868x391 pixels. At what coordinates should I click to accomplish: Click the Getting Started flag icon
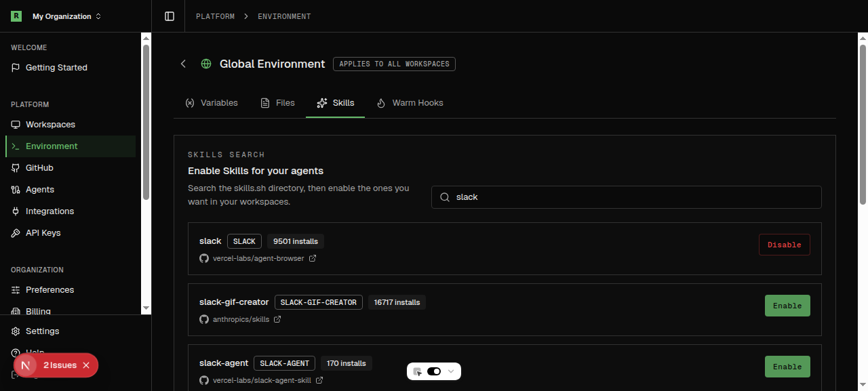point(16,68)
